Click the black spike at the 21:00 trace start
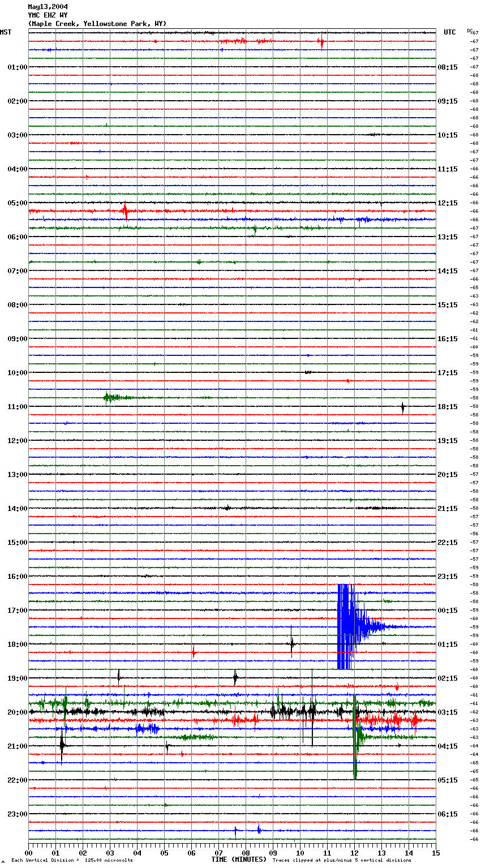 (62, 746)
